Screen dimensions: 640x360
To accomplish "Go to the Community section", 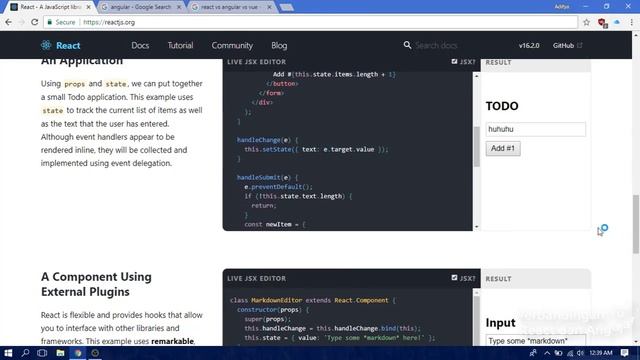I will (232, 45).
